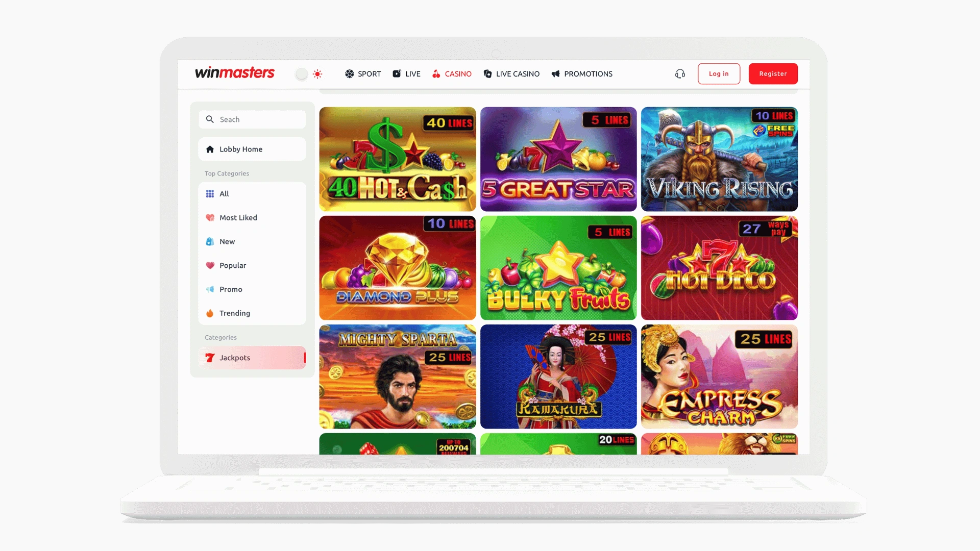980x551 pixels.
Task: Click the Log in button
Action: [718, 74]
